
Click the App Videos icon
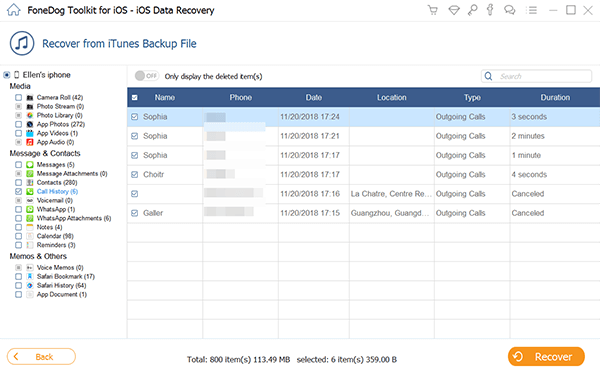pyautogui.click(x=30, y=133)
